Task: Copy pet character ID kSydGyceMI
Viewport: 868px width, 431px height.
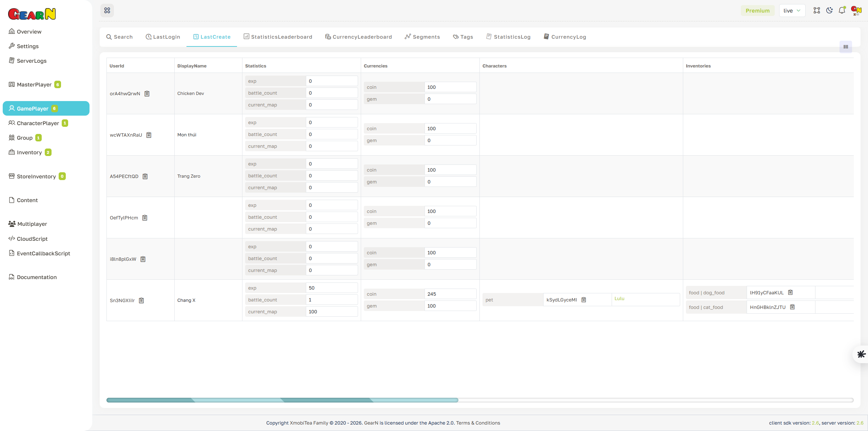Action: coord(584,299)
